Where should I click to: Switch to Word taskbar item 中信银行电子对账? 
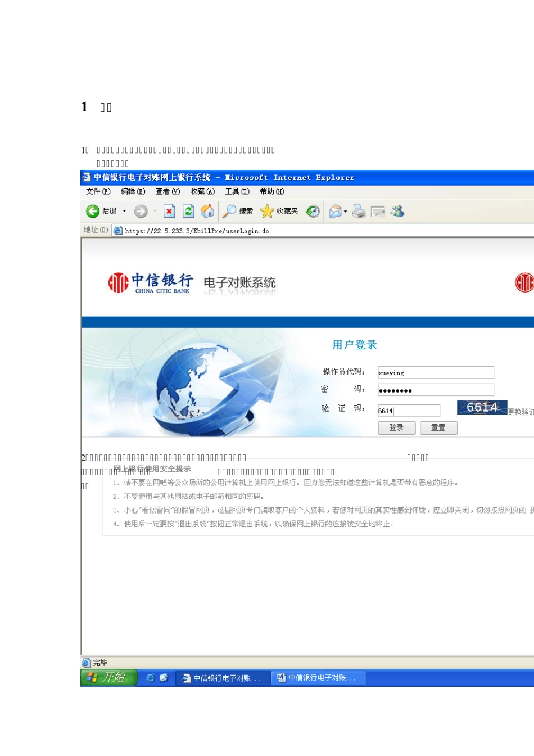[318, 678]
